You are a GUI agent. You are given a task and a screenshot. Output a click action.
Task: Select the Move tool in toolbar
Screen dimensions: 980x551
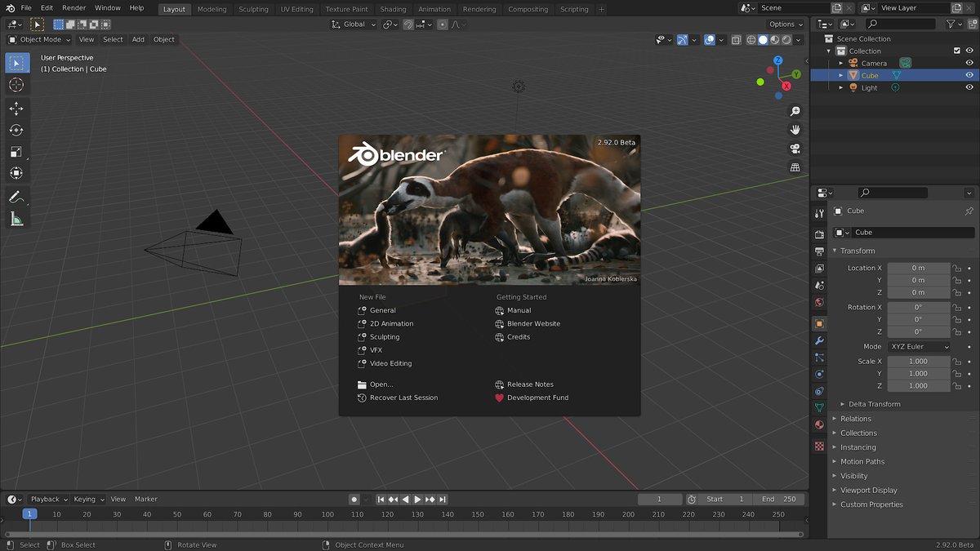coord(16,109)
